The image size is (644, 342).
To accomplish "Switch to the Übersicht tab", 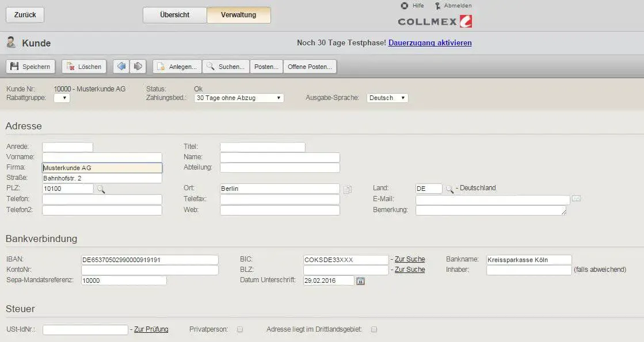I will (x=174, y=15).
